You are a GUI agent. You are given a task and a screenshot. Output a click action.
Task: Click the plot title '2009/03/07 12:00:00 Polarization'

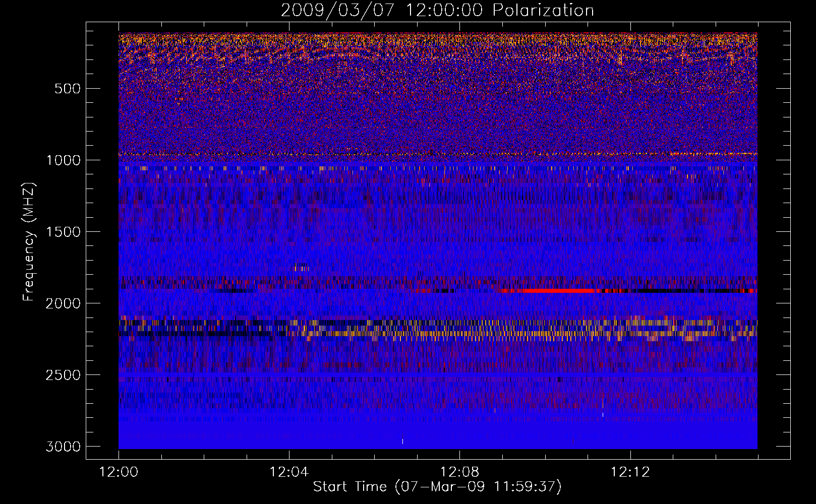click(x=437, y=11)
